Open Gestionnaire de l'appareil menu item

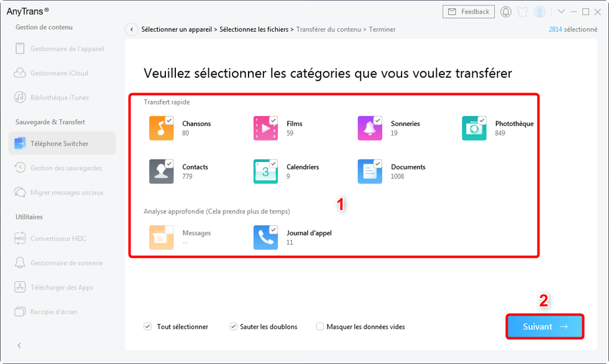click(62, 48)
